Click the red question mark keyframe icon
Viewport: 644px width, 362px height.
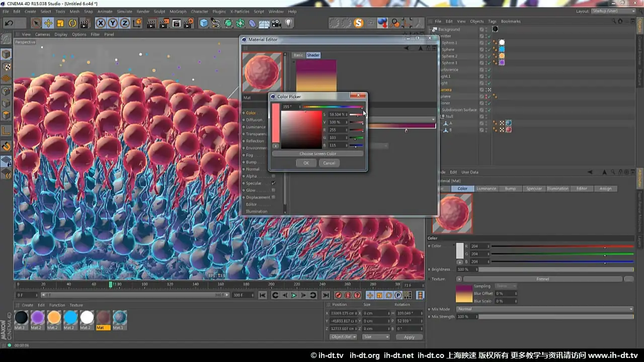click(x=358, y=295)
